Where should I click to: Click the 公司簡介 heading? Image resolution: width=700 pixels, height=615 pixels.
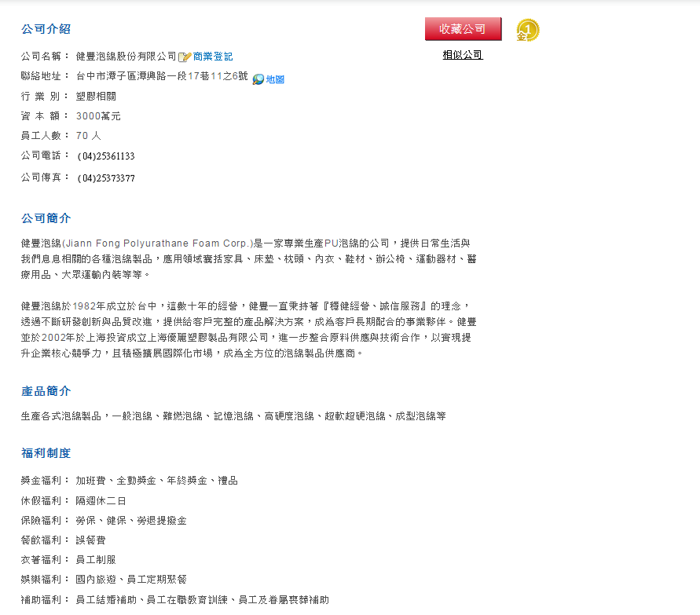pos(46,218)
